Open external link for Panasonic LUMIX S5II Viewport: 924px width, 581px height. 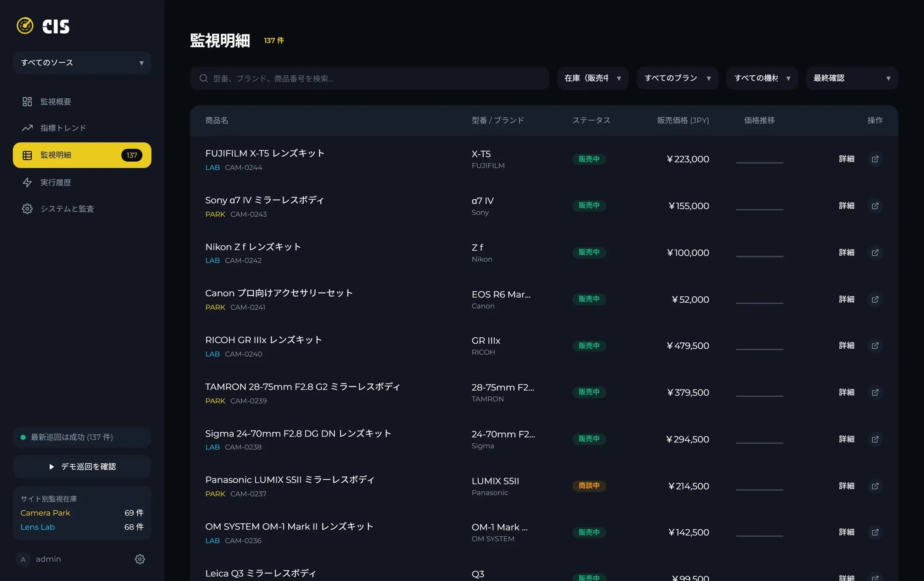point(875,486)
